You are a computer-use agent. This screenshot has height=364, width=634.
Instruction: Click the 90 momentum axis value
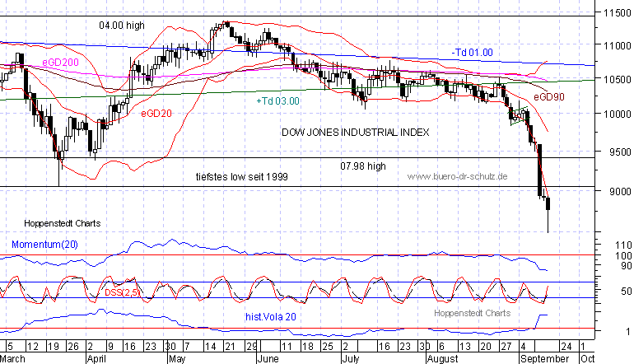pos(626,266)
